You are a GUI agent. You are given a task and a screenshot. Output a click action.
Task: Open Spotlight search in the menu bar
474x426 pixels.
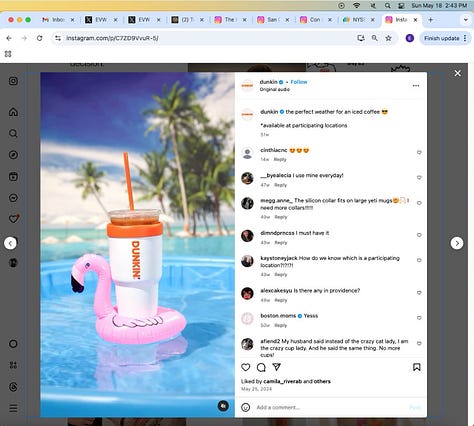[387, 6]
